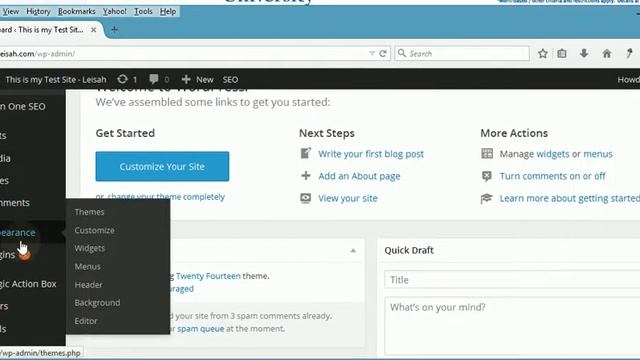Select Header in Appearance submenu
Image resolution: width=640 pixels, height=360 pixels.
88,284
